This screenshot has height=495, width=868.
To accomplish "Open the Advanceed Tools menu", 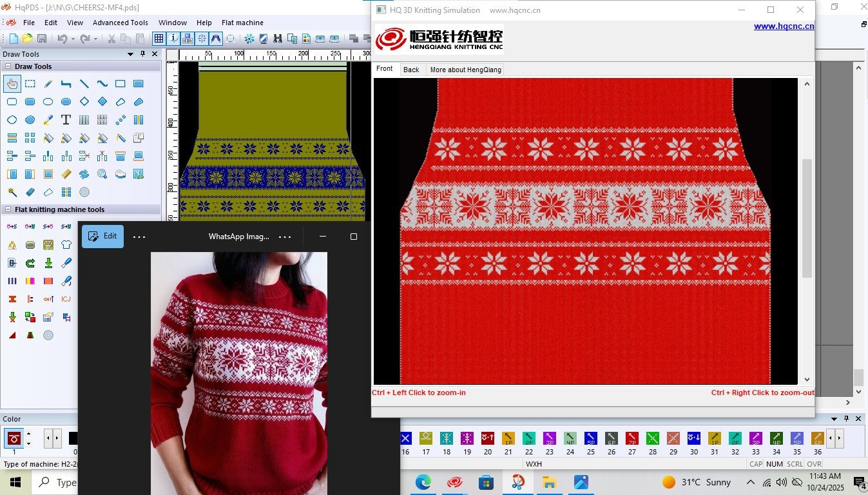I will [x=120, y=23].
